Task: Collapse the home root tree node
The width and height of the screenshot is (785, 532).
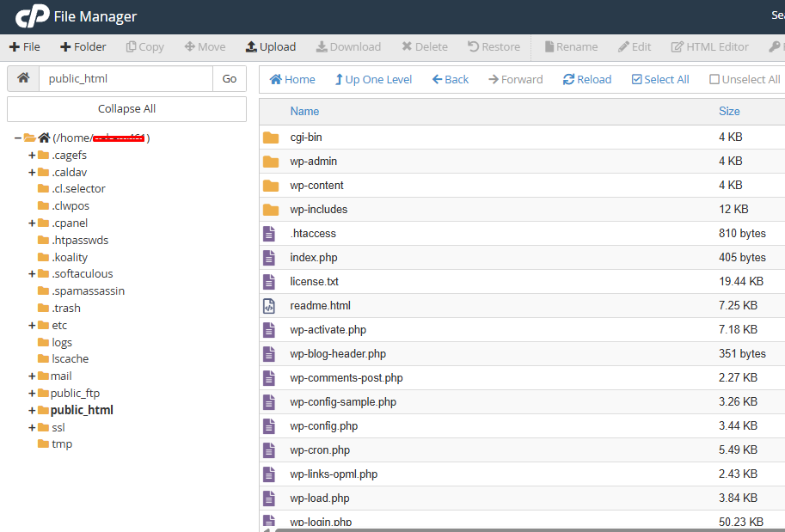Action: tap(18, 138)
